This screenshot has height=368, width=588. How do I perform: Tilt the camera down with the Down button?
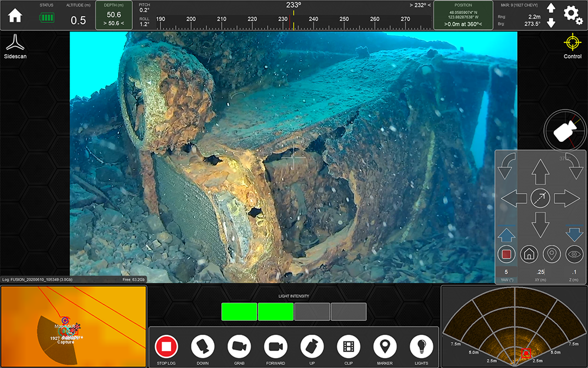pos(202,347)
